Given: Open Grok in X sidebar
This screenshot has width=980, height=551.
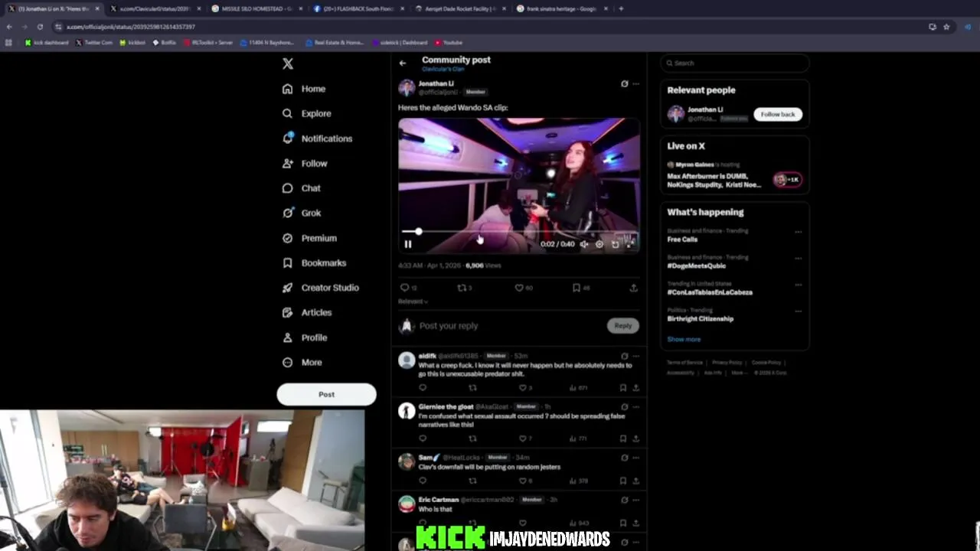Looking at the screenshot, I should click(x=301, y=213).
